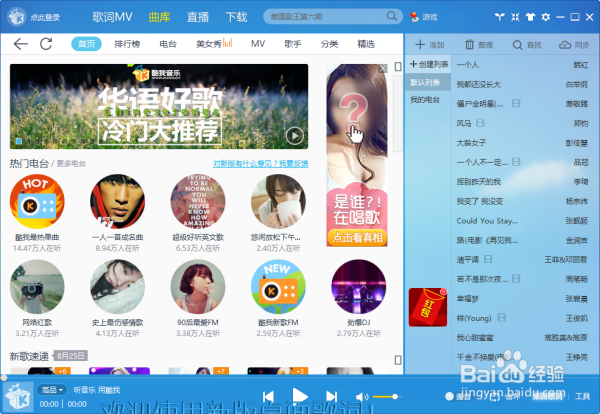Screen dimensions: 600x414
Task: Open the 劲爆DJ radio station
Action: click(x=359, y=287)
